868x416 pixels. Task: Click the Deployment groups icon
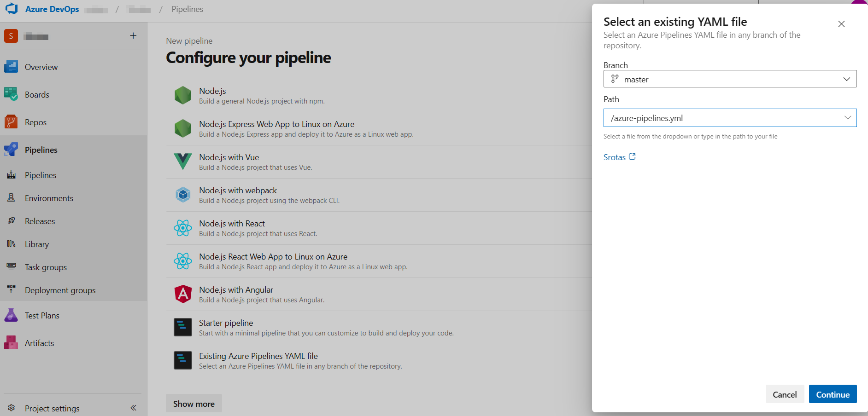[12, 290]
